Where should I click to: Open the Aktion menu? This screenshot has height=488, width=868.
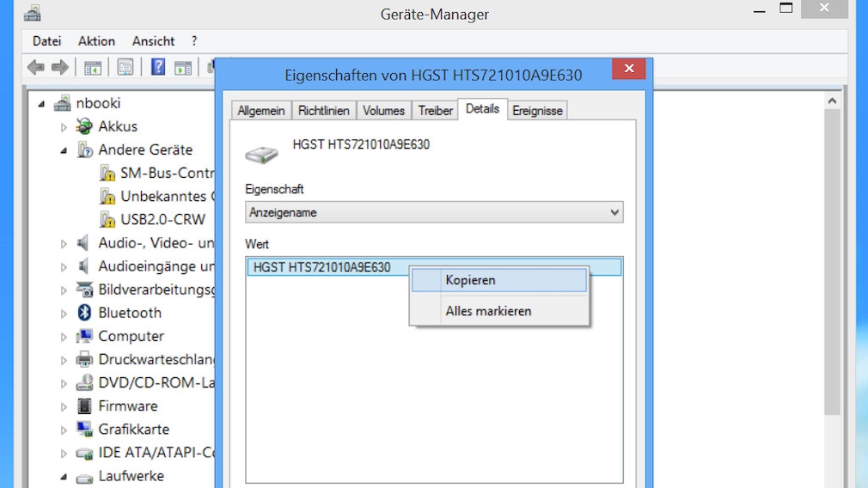pos(96,40)
